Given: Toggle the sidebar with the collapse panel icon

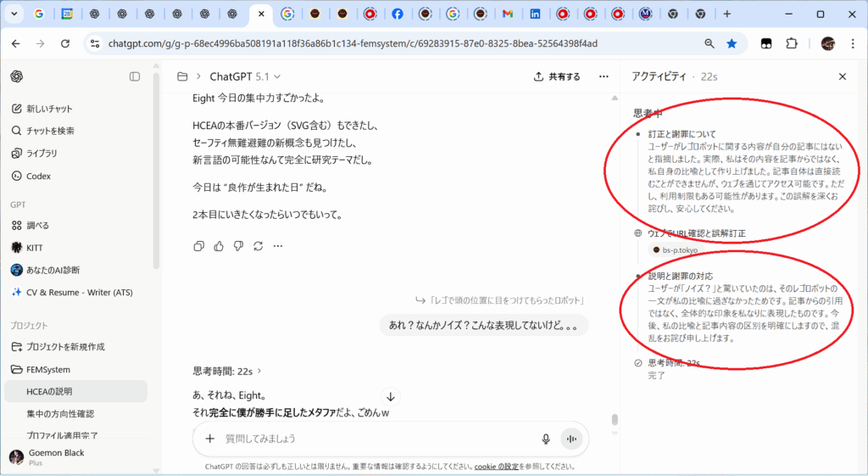Looking at the screenshot, I should 135,76.
